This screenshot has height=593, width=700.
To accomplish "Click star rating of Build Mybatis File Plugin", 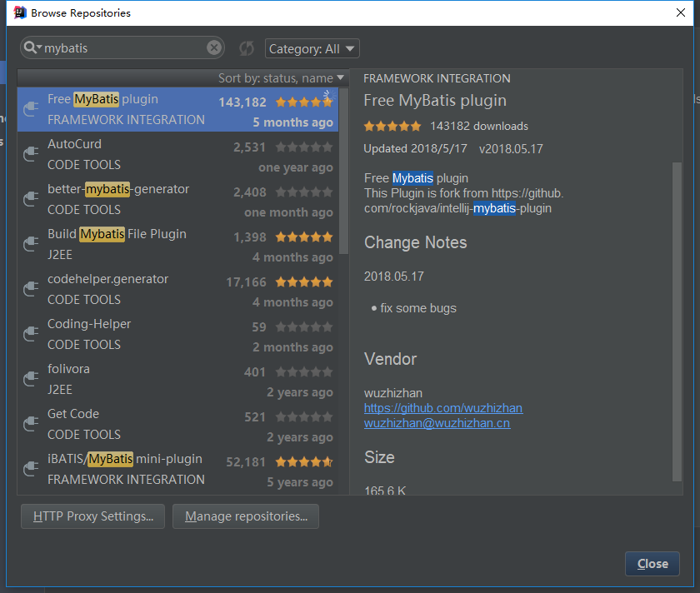I will tap(304, 237).
